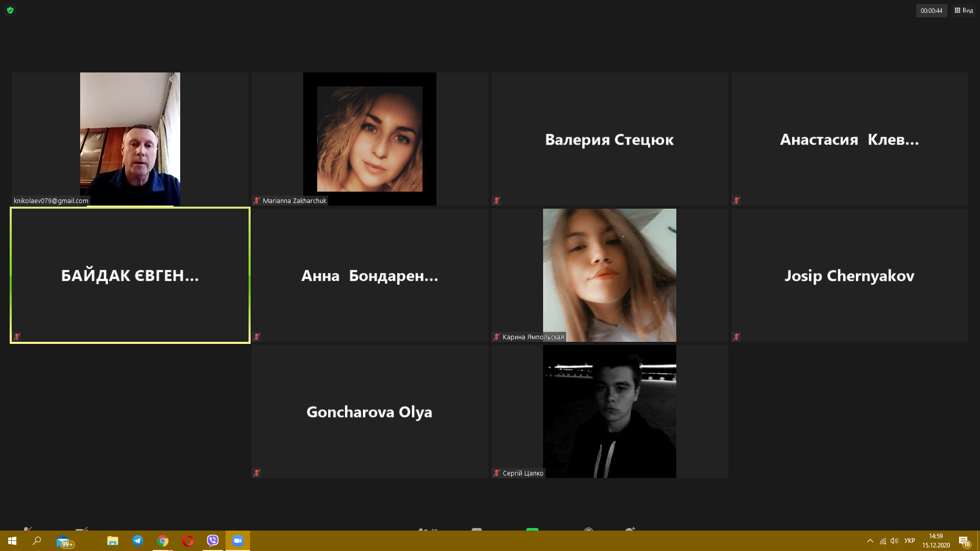The width and height of the screenshot is (980, 551).
Task: Open Viber from the taskbar
Action: (x=213, y=541)
